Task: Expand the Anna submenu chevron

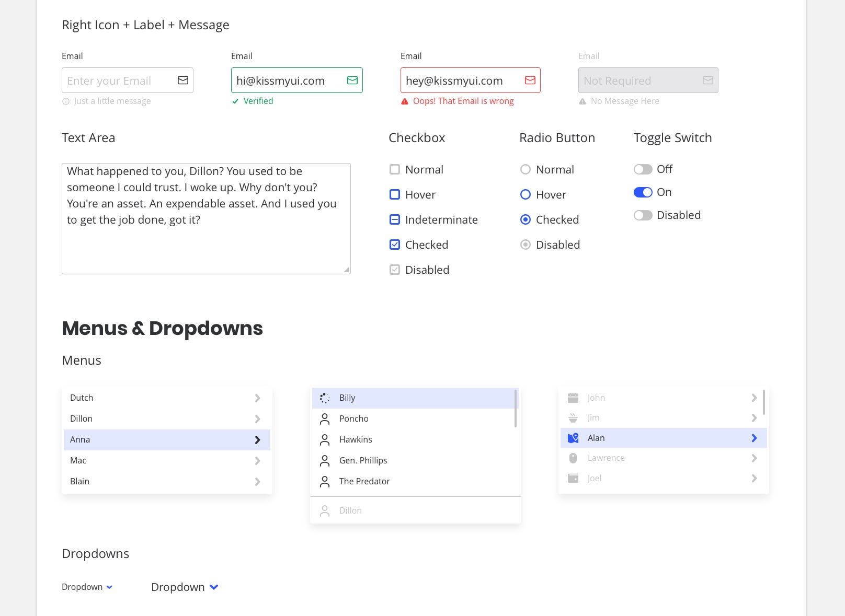Action: 257,440
